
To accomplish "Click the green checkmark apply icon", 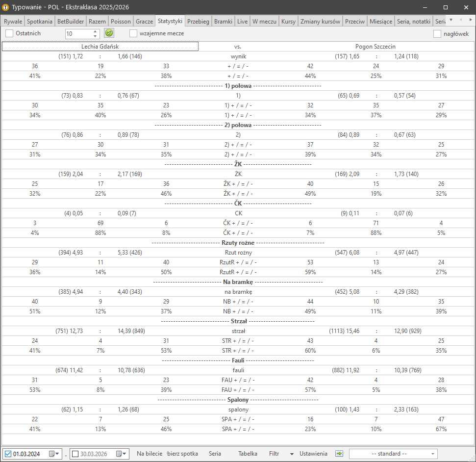I will [109, 33].
